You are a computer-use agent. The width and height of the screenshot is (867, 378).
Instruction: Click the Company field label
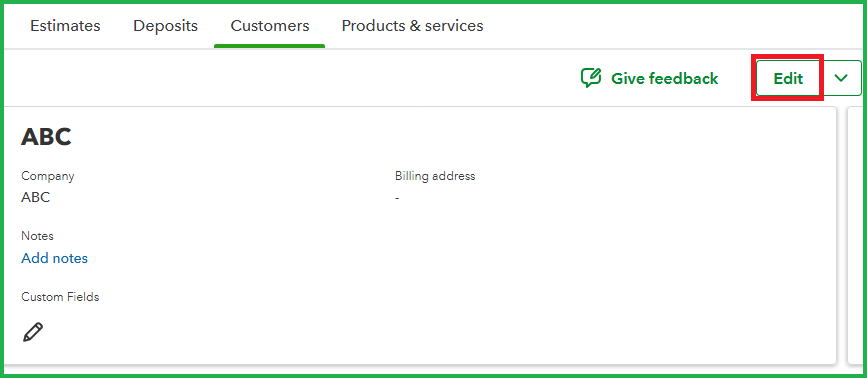[48, 176]
